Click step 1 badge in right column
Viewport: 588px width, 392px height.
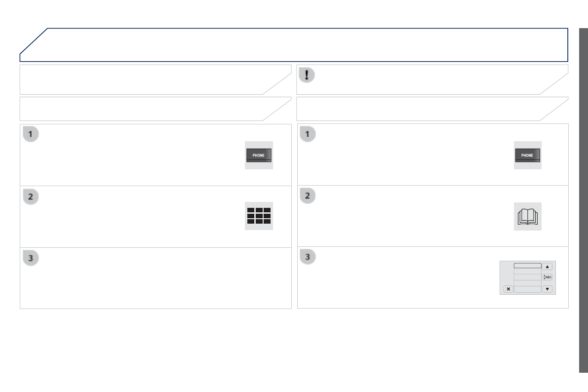(x=308, y=134)
